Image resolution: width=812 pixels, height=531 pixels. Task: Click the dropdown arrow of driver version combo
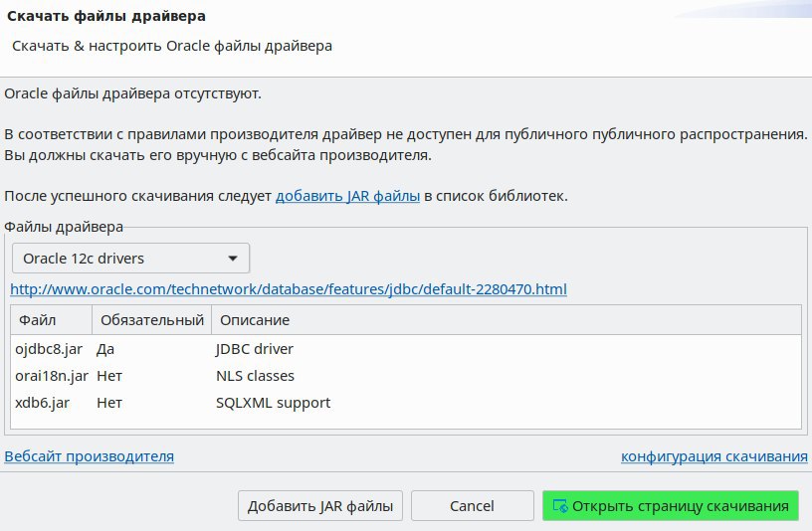[233, 259]
